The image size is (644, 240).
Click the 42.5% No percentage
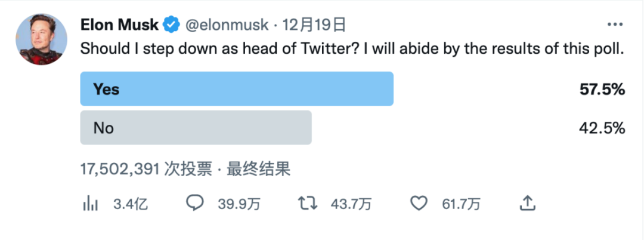(x=603, y=128)
